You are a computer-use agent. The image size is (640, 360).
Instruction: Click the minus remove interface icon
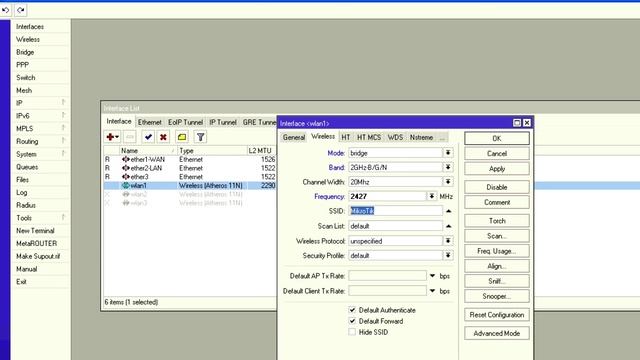(x=130, y=137)
